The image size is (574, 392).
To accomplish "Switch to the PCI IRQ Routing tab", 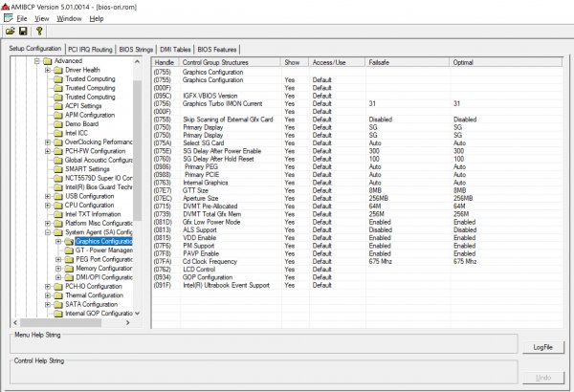I will click(91, 50).
